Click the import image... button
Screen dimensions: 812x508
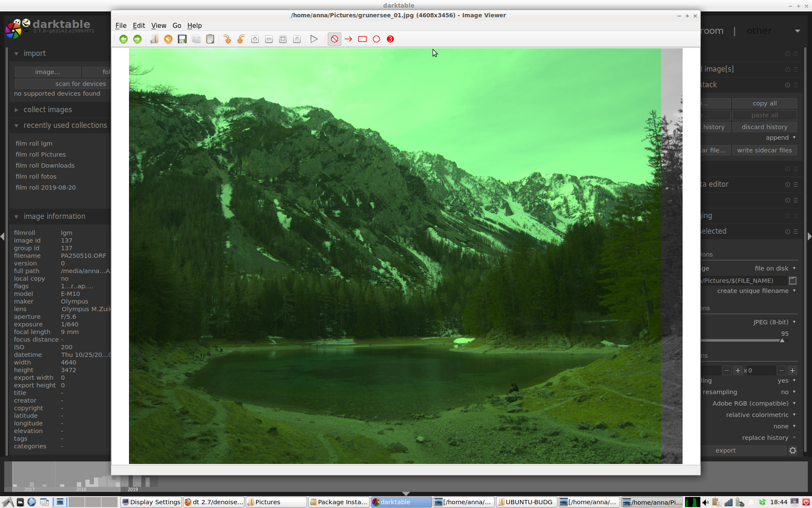(x=47, y=72)
